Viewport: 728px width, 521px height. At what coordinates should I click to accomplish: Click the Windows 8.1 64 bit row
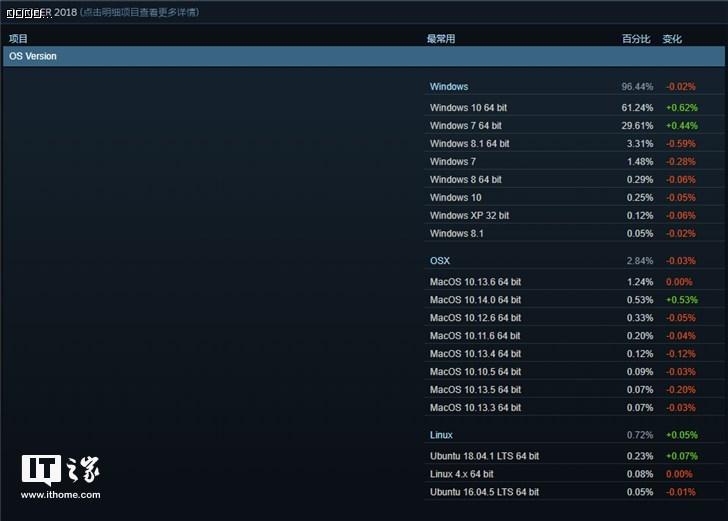click(574, 143)
